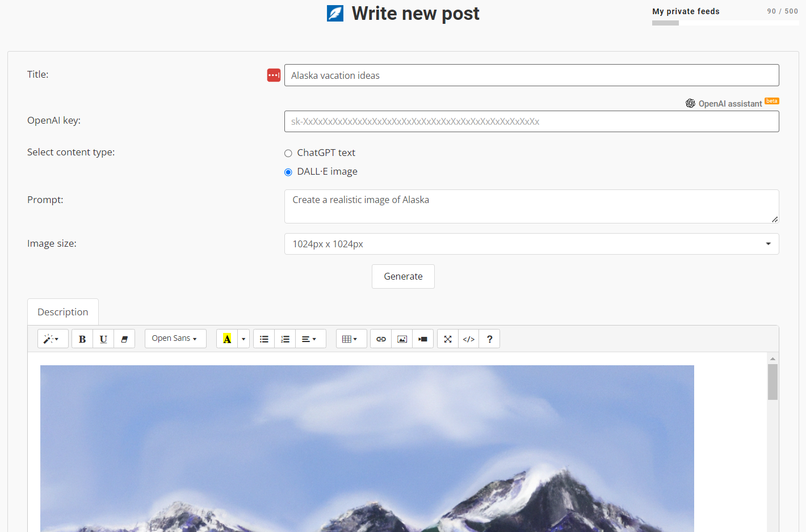Select ChatGPT text content type
This screenshot has width=806, height=532.
point(288,153)
